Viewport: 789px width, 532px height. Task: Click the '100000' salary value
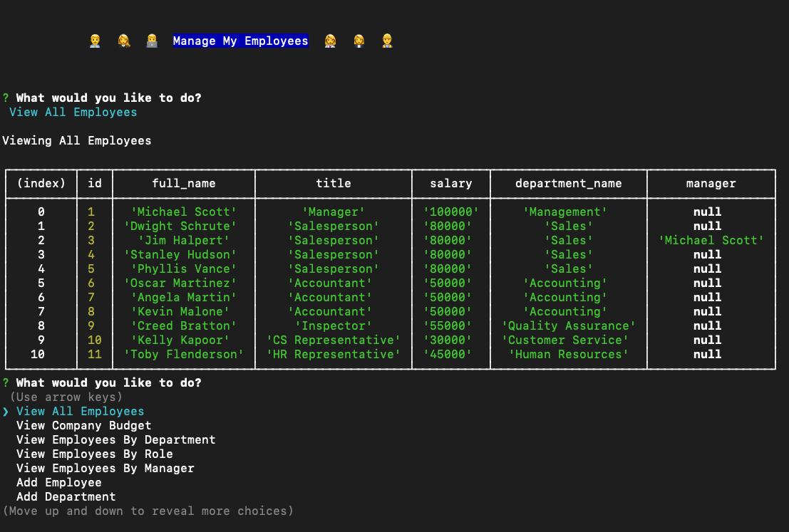point(451,212)
